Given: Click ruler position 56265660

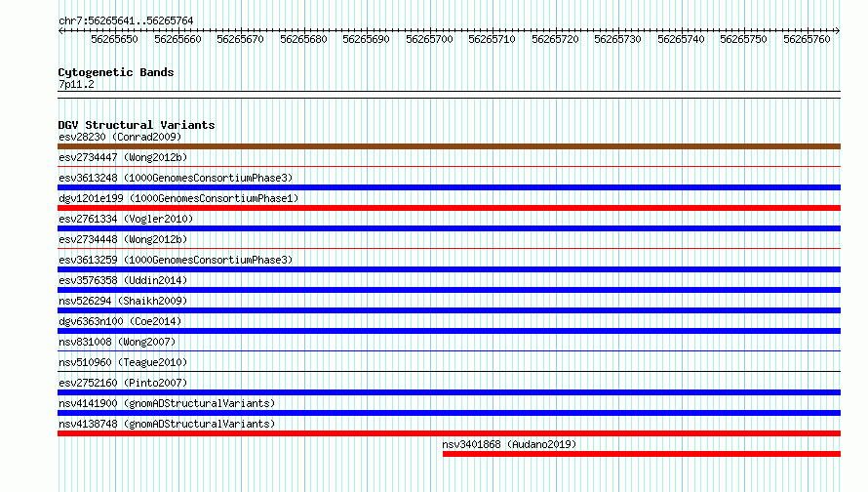Looking at the screenshot, I should [178, 39].
